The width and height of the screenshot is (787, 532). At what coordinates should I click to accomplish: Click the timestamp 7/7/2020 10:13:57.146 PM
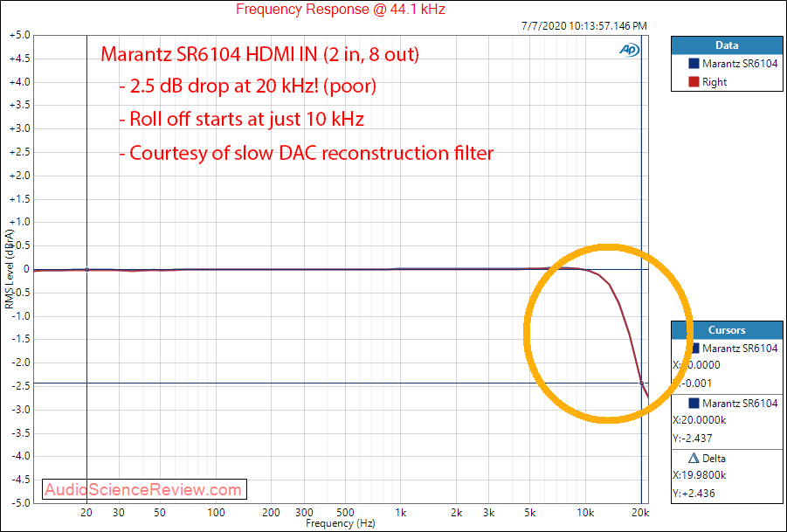[584, 26]
